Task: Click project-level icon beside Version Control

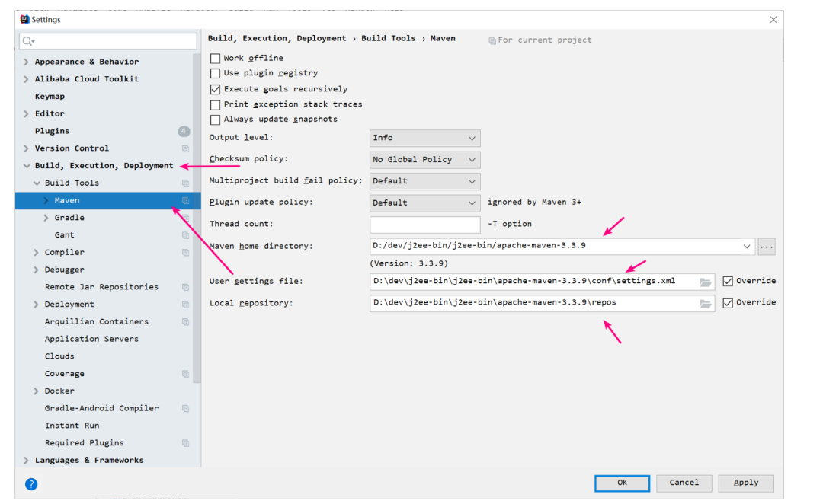Action: coord(185,148)
